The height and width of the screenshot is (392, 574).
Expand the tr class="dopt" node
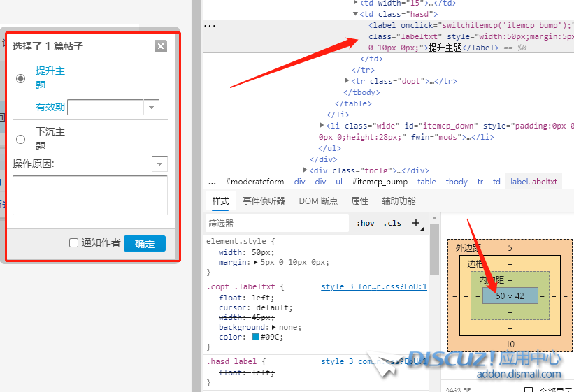(347, 81)
